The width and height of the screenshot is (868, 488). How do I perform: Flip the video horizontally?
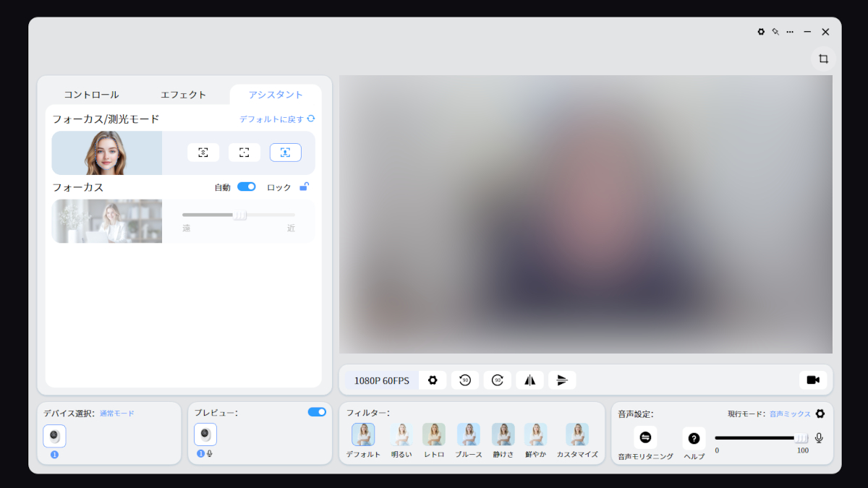point(529,380)
